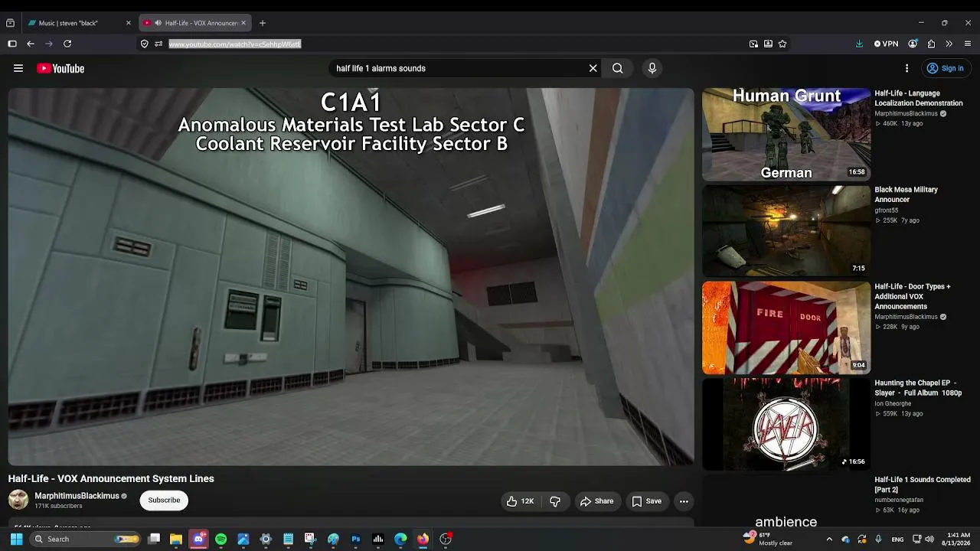Sign in to YouTube
The width and height of the screenshot is (980, 551).
click(946, 68)
